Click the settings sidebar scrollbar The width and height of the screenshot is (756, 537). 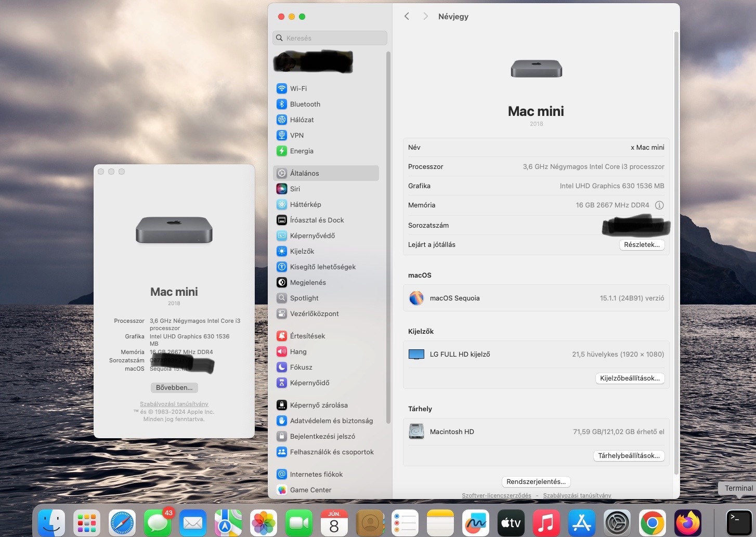tap(388, 237)
